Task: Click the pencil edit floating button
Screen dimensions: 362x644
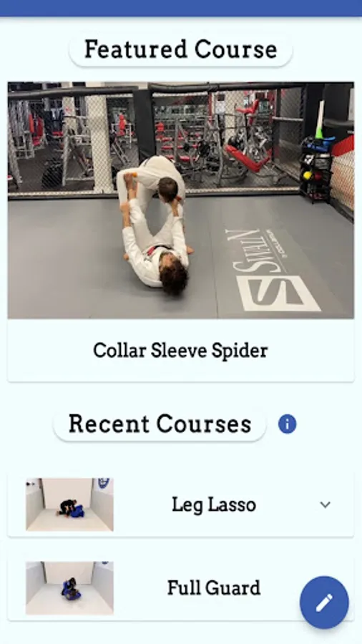Action: (x=324, y=602)
